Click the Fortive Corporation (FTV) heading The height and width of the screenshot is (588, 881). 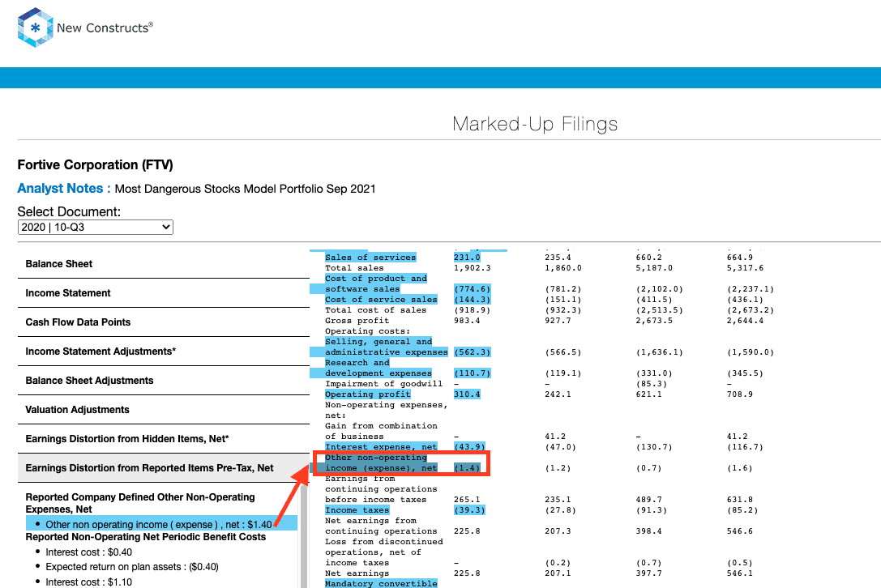coord(96,164)
